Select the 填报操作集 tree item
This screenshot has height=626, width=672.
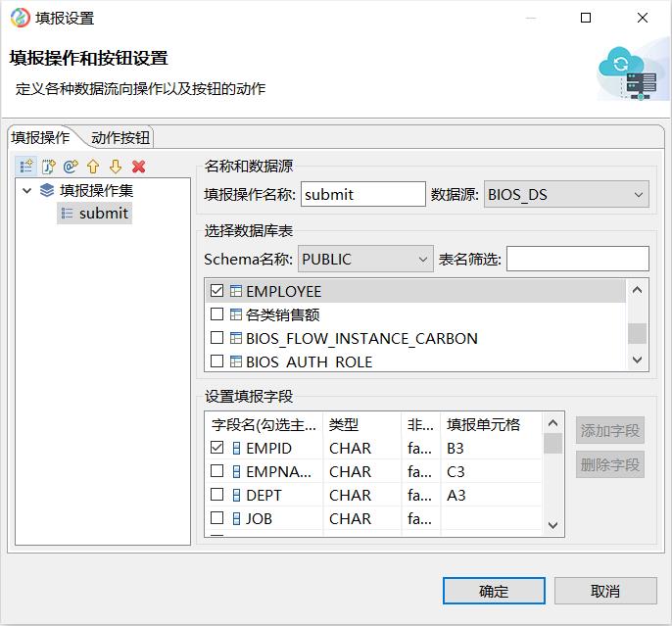[96, 190]
